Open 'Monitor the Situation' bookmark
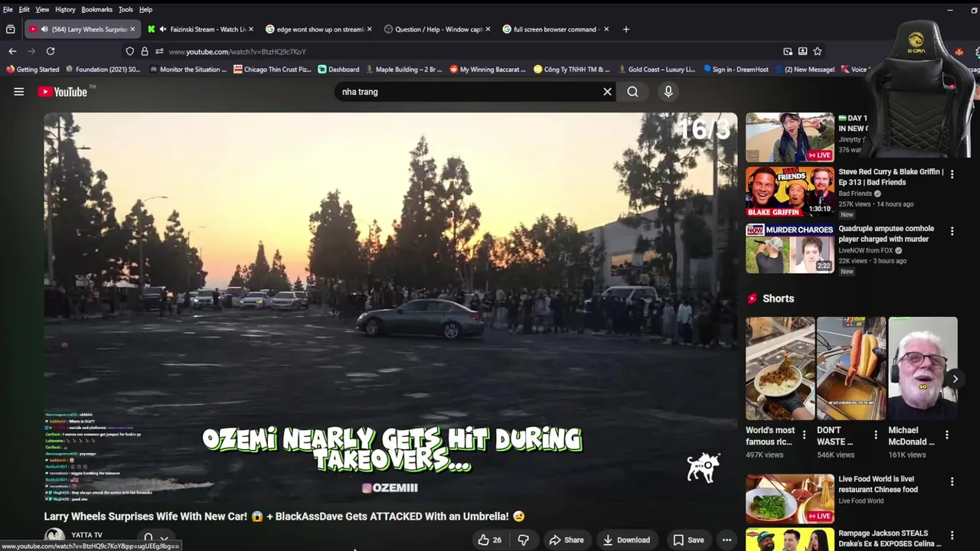The image size is (980, 551). tap(188, 70)
